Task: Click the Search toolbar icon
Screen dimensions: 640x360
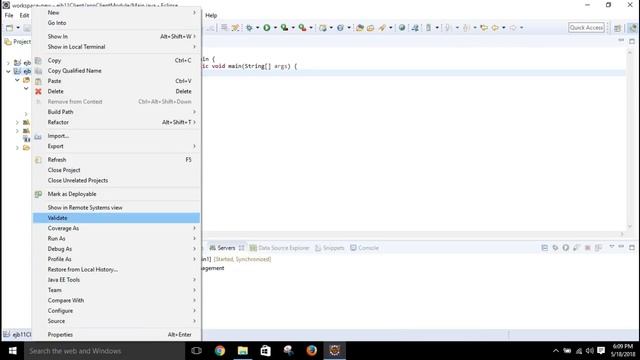Action: [382, 28]
